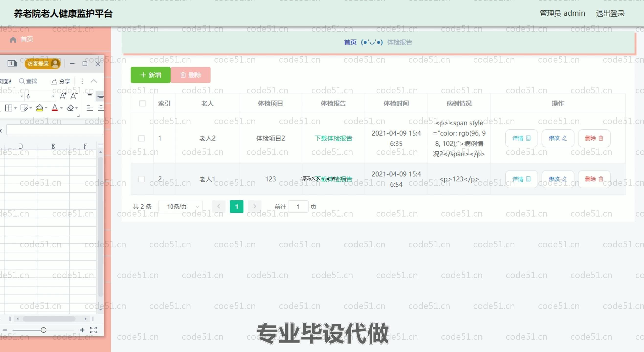Click the increase font size A+ icon
The image size is (644, 352).
(63, 96)
